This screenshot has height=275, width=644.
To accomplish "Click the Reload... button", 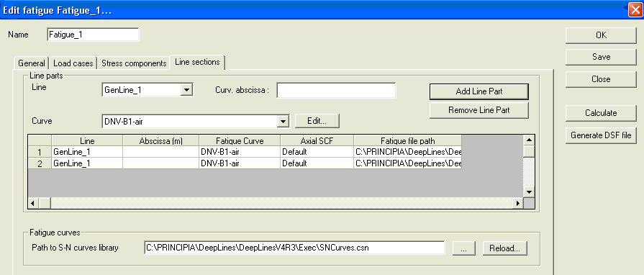I will click(x=504, y=248).
